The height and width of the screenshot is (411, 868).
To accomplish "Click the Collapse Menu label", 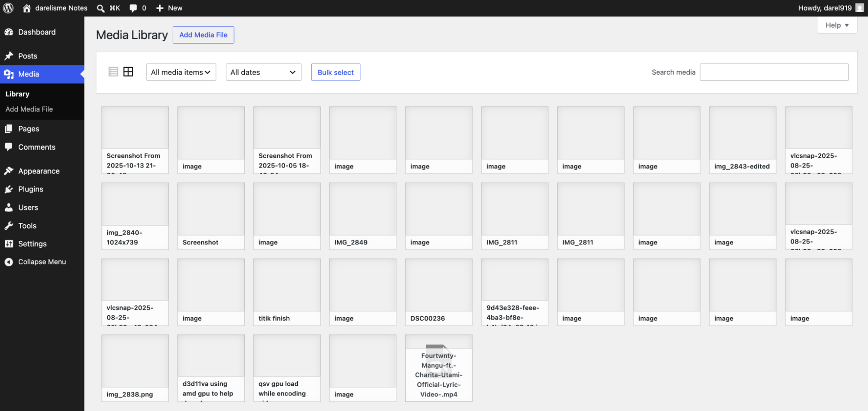I will point(42,262).
